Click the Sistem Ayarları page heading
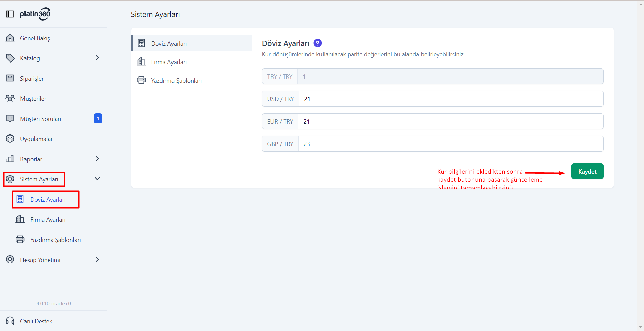The image size is (644, 331). (x=155, y=14)
